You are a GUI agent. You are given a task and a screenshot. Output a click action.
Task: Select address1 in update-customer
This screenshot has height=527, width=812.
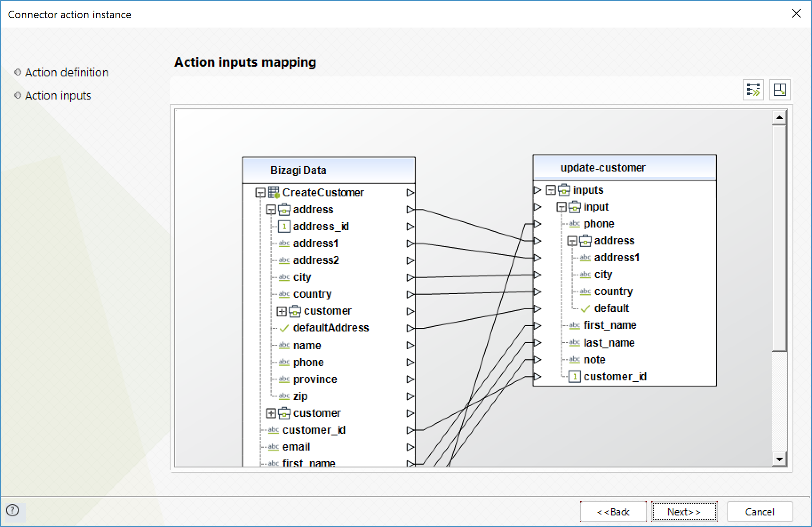point(617,258)
